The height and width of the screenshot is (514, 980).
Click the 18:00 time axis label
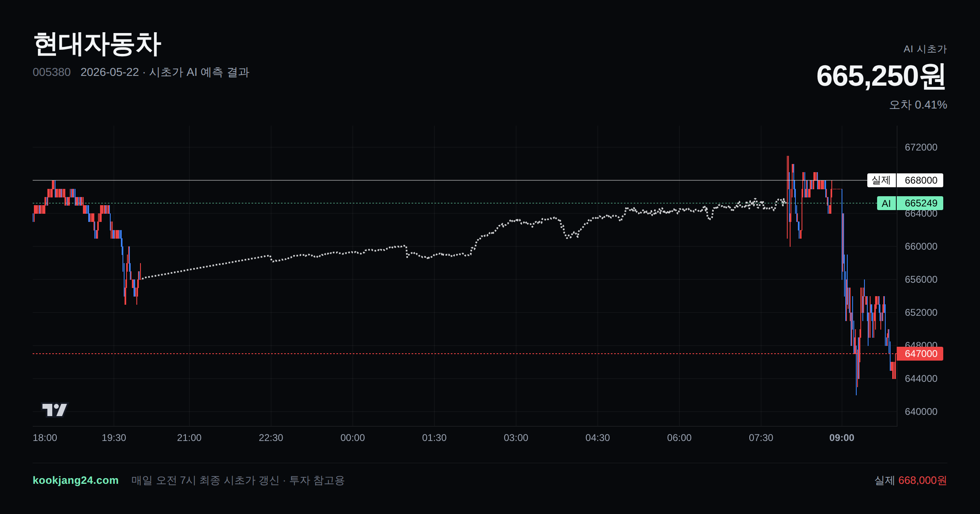pos(45,438)
